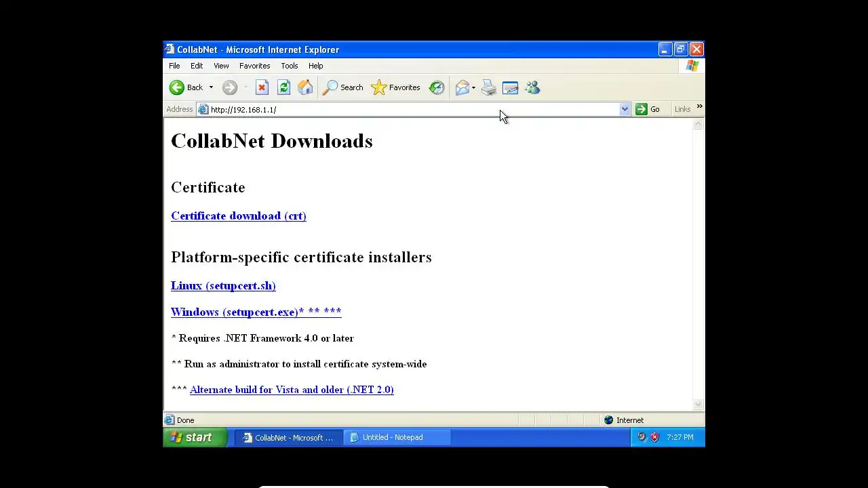Click the CollabNet Downloads heading

point(272,141)
